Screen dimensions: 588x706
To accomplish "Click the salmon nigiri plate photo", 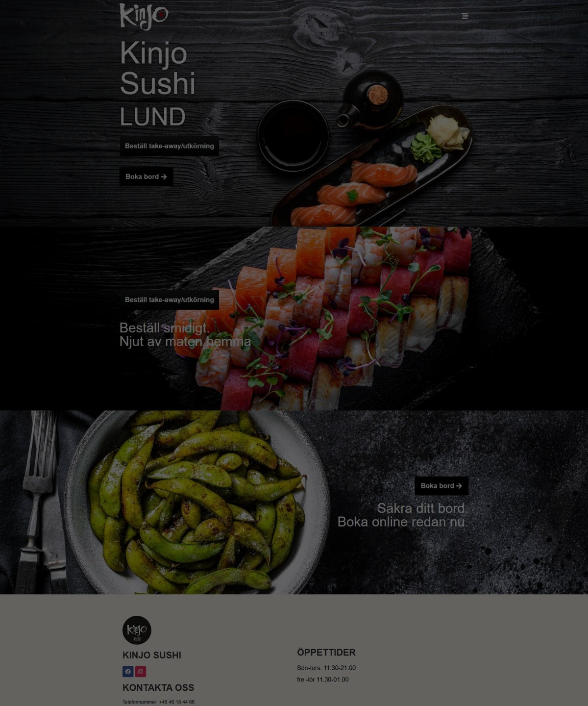I will point(371,167).
